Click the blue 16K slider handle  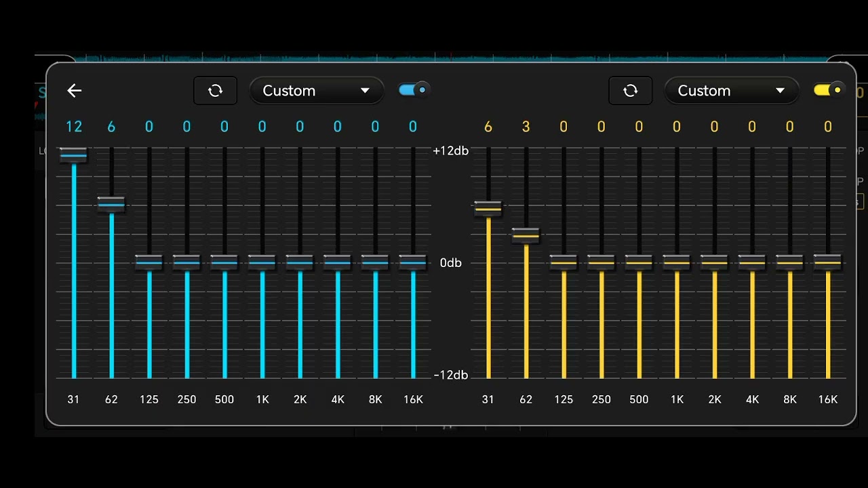pos(413,262)
